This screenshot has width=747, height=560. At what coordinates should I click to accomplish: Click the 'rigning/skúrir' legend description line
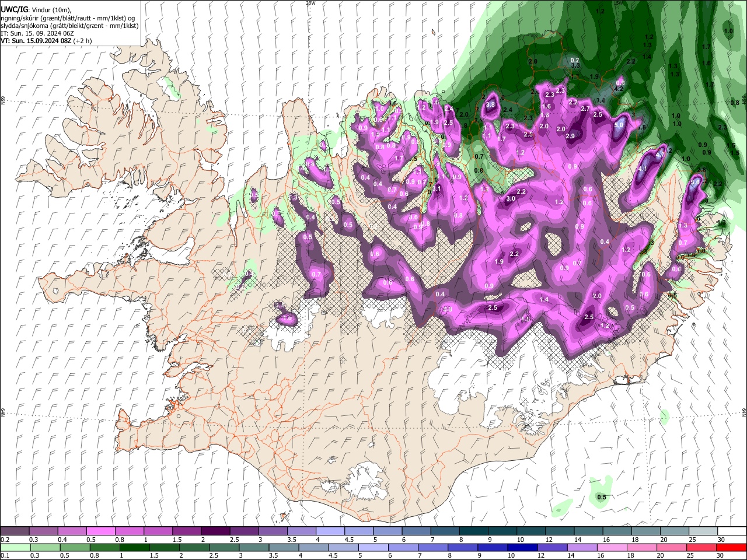[67, 18]
